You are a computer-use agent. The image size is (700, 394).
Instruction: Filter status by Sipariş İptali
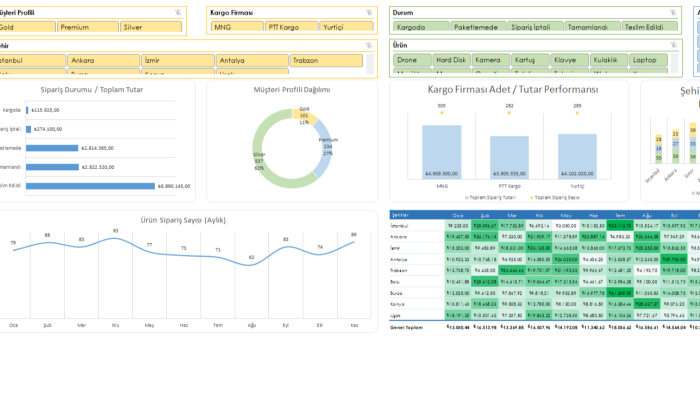(535, 27)
